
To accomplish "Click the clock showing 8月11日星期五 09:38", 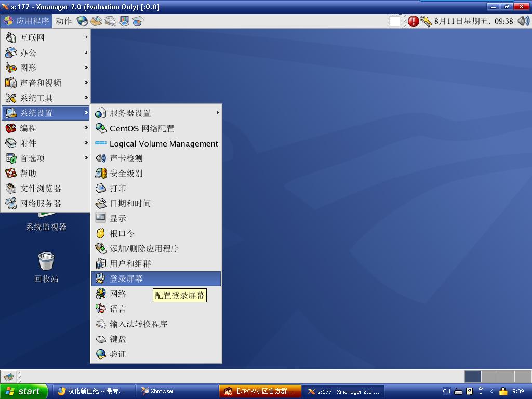I will 473,21.
